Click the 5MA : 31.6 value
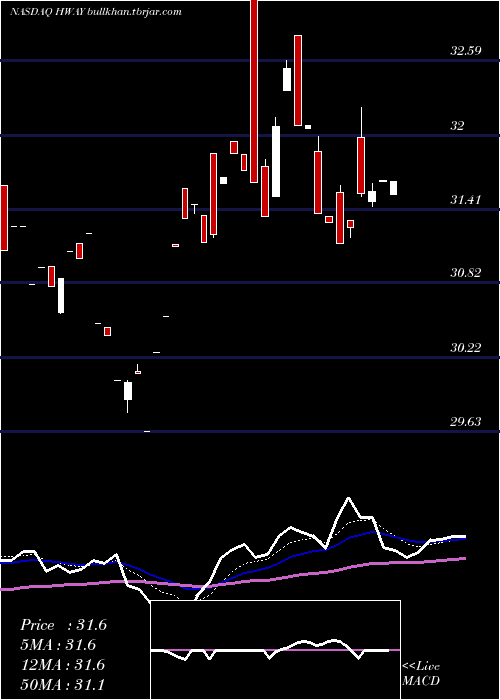Image resolution: width=500 pixels, height=700 pixels. click(x=58, y=645)
